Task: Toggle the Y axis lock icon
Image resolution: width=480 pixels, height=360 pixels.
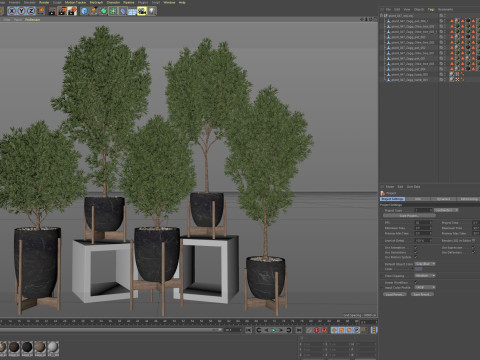Action: [21, 11]
